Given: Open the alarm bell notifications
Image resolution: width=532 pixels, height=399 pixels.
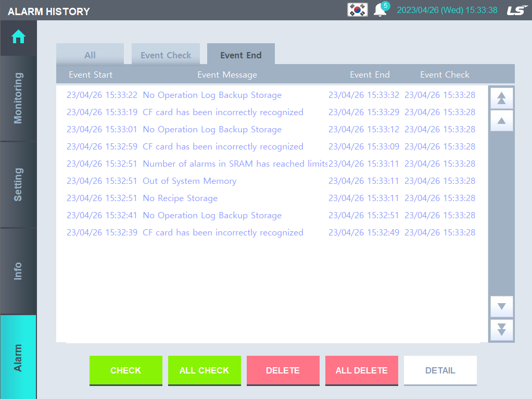Looking at the screenshot, I should coord(381,10).
